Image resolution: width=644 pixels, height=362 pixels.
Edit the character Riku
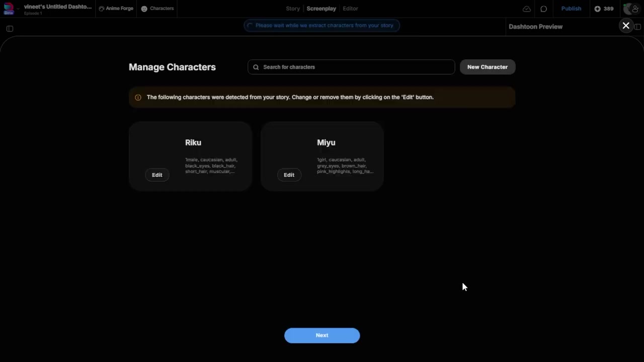[157, 174]
